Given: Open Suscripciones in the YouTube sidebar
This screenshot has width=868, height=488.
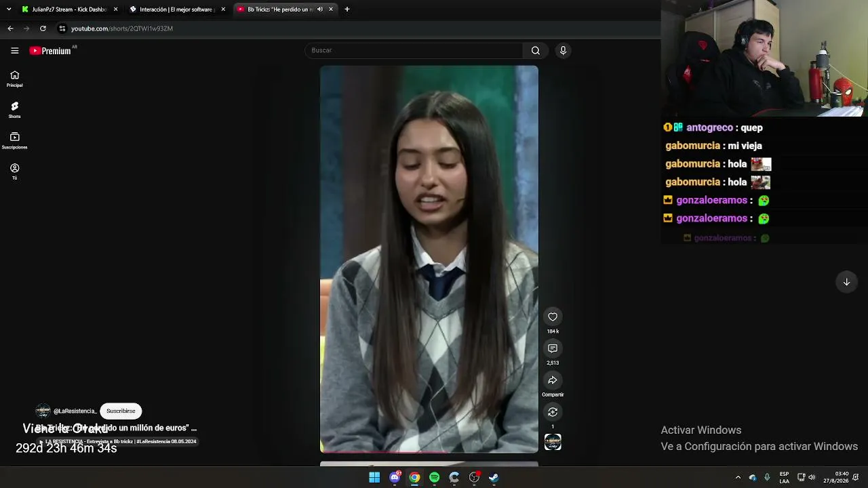Looking at the screenshot, I should [x=14, y=141].
